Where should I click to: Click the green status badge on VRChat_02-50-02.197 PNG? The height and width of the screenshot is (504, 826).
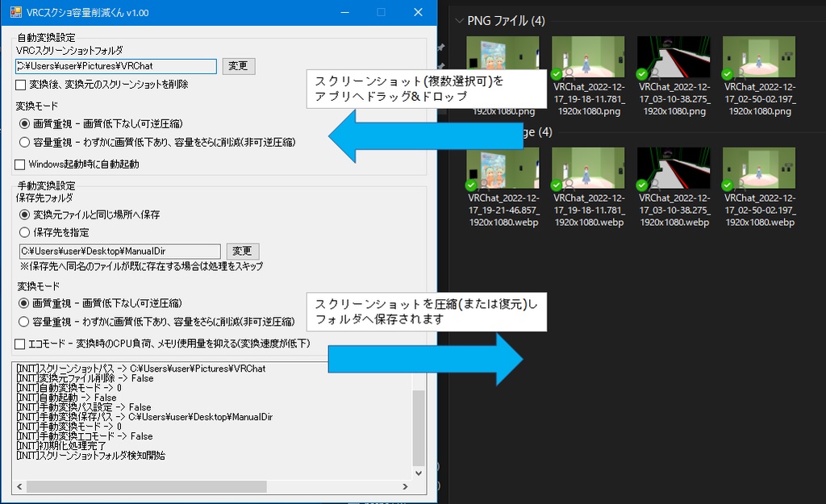point(726,73)
